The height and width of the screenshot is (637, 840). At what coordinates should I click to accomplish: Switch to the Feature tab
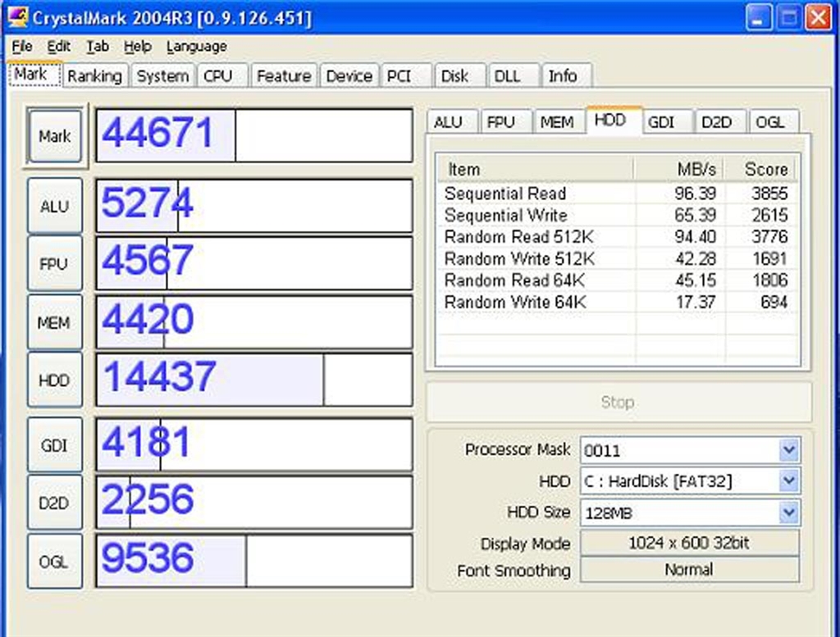[284, 76]
